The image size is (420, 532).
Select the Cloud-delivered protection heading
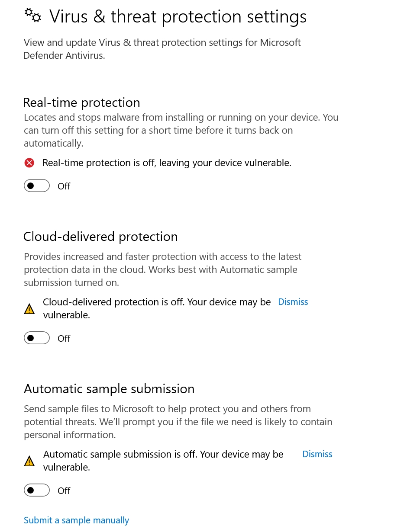click(x=100, y=237)
